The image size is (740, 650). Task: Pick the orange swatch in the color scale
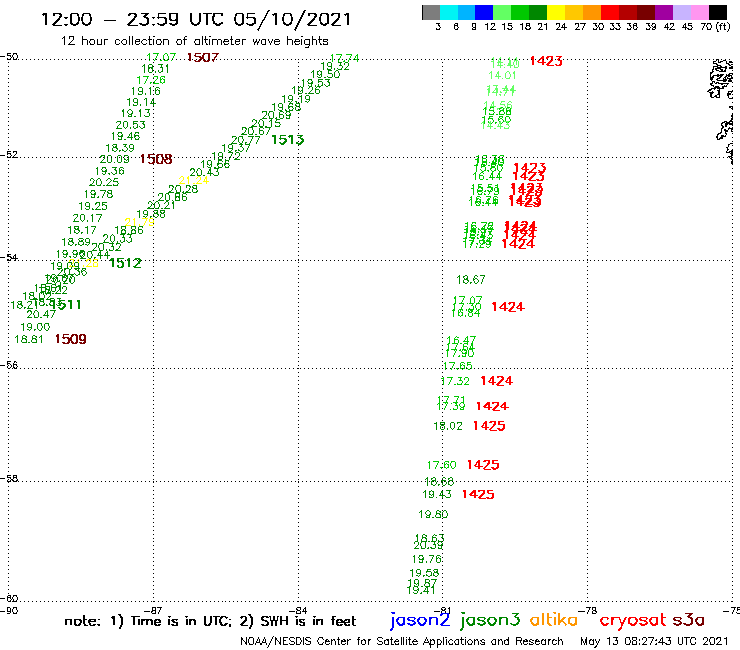592,12
